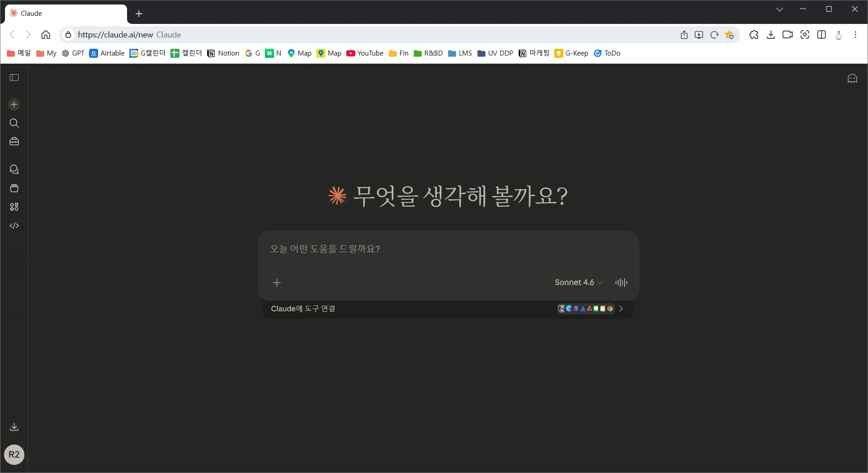Screen dimensions: 868x473
Task: Open a new browser tab
Action: 139,14
